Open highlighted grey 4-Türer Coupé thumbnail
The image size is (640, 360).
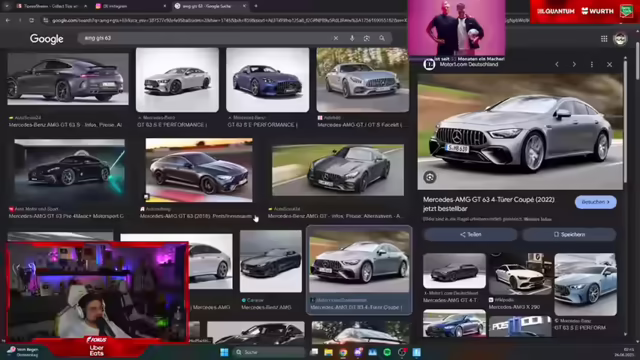359,261
